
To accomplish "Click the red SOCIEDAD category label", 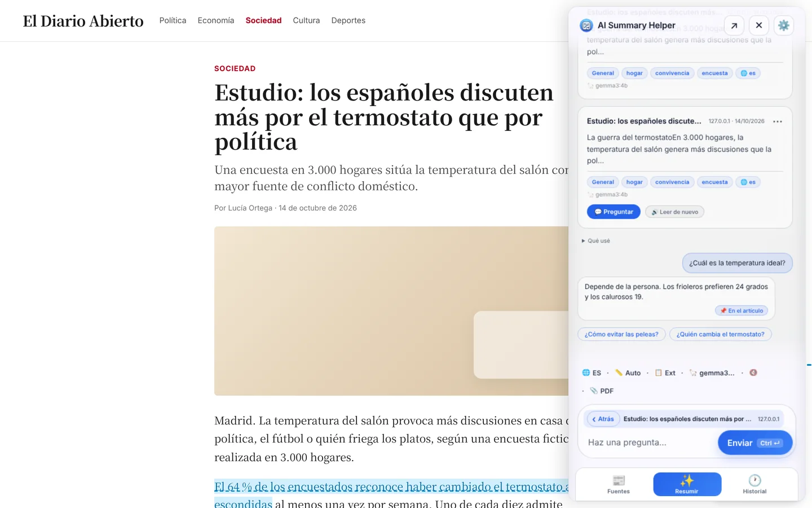I will 235,68.
